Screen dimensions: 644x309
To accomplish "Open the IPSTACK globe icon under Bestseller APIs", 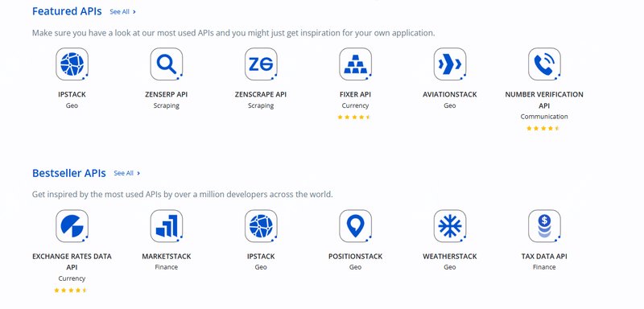I will click(x=261, y=226).
